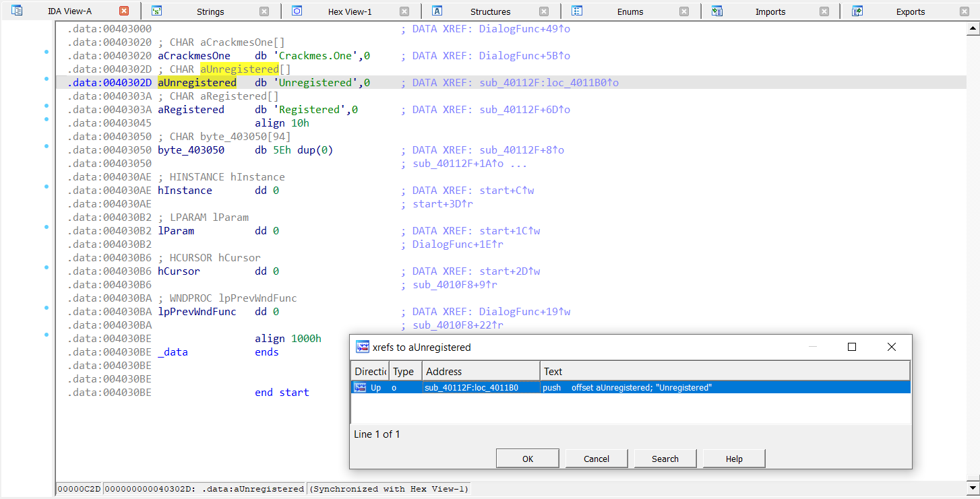
Task: Click Help in xrefs dialog
Action: 734,459
